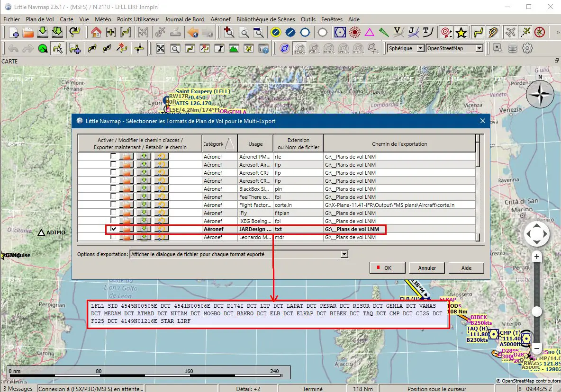
Task: Open the Fenêtres menu
Action: click(332, 19)
